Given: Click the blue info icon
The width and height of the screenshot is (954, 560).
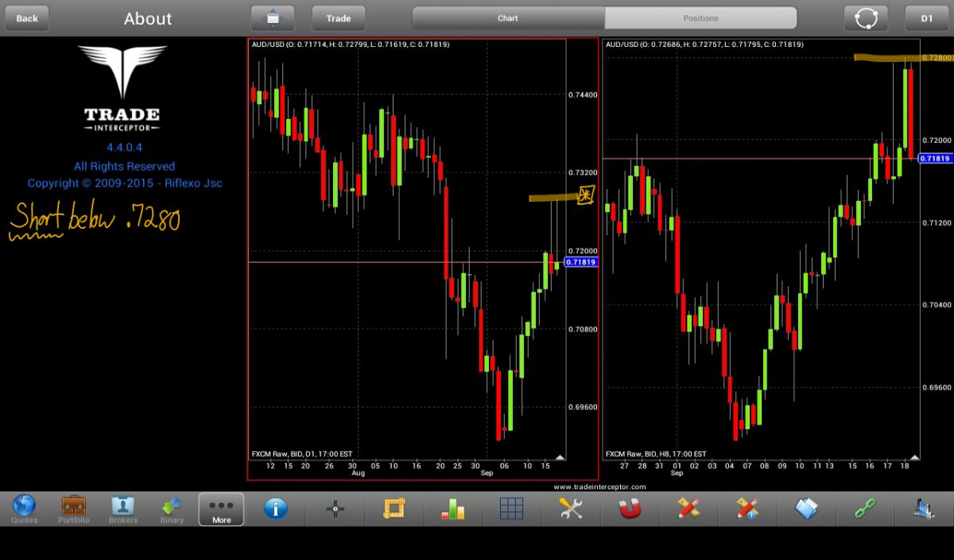Looking at the screenshot, I should point(275,508).
